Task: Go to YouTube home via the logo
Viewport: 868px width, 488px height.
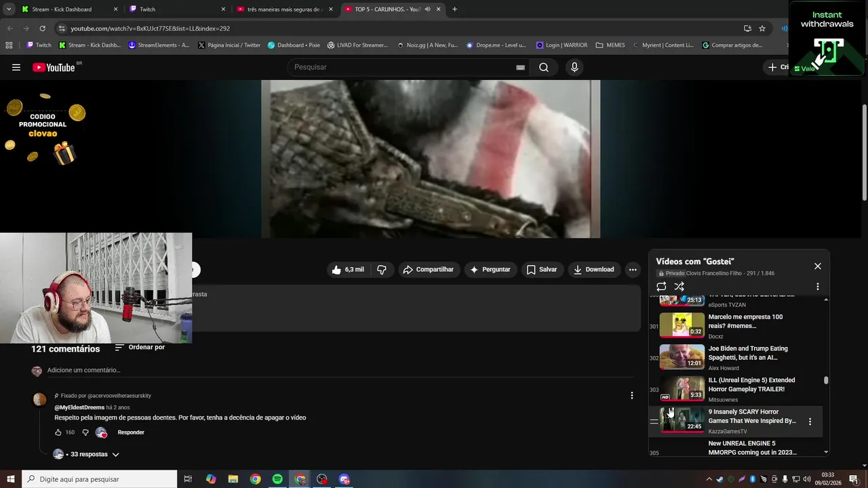Action: pyautogui.click(x=54, y=67)
